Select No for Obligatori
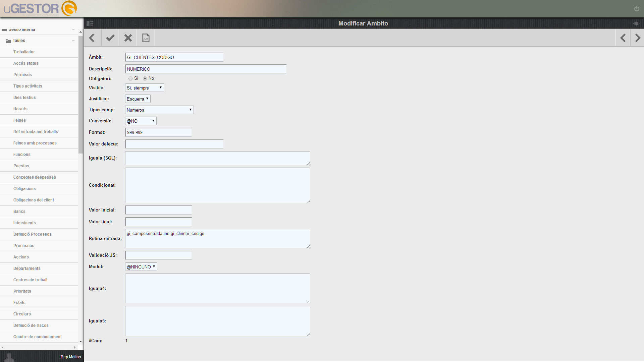Screen dimensions: 644x362 [145, 78]
